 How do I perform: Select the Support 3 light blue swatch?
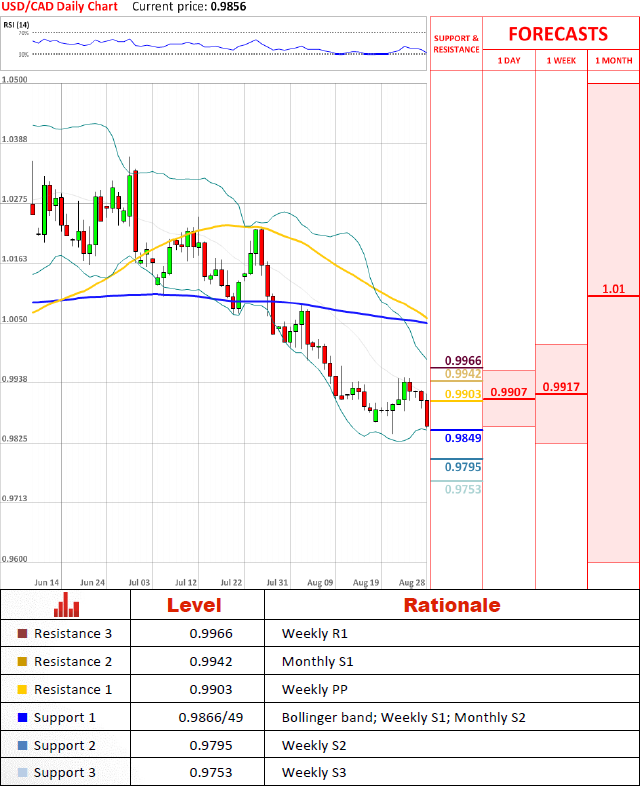(x=23, y=774)
